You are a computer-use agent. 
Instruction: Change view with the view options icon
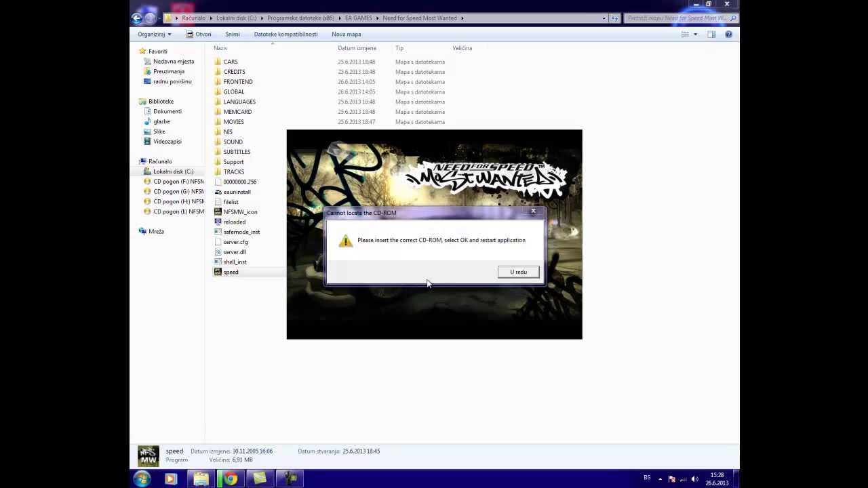pyautogui.click(x=685, y=34)
